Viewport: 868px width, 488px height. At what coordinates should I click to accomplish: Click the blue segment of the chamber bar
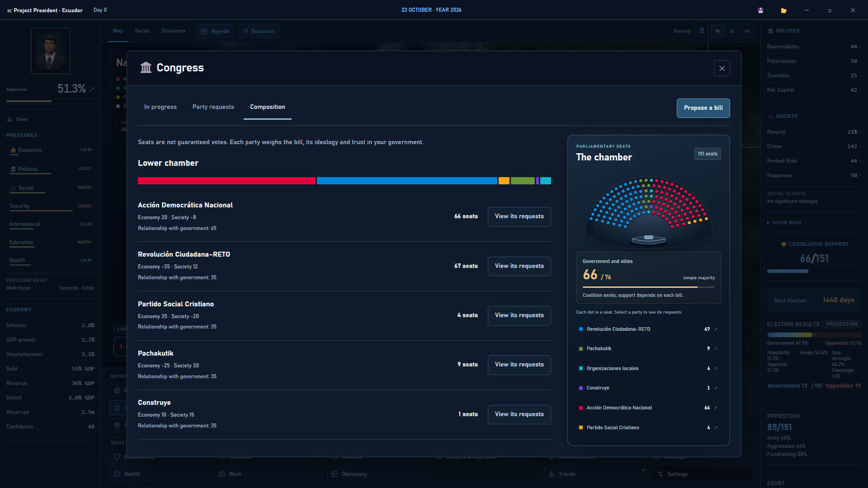click(407, 181)
